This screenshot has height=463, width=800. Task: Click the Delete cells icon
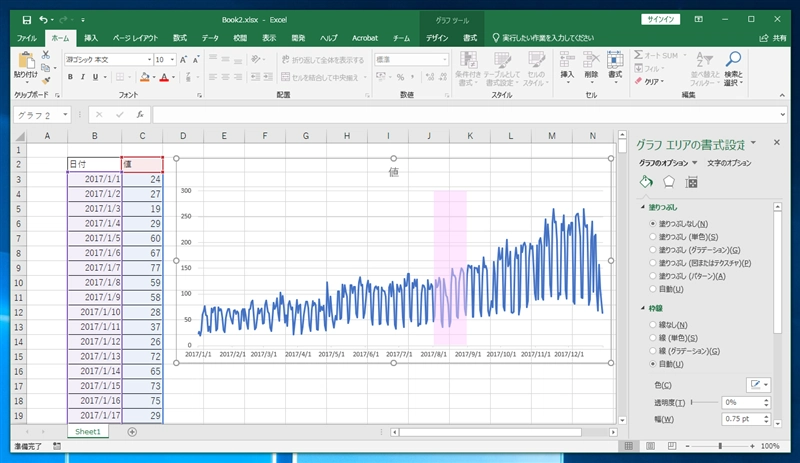591,60
